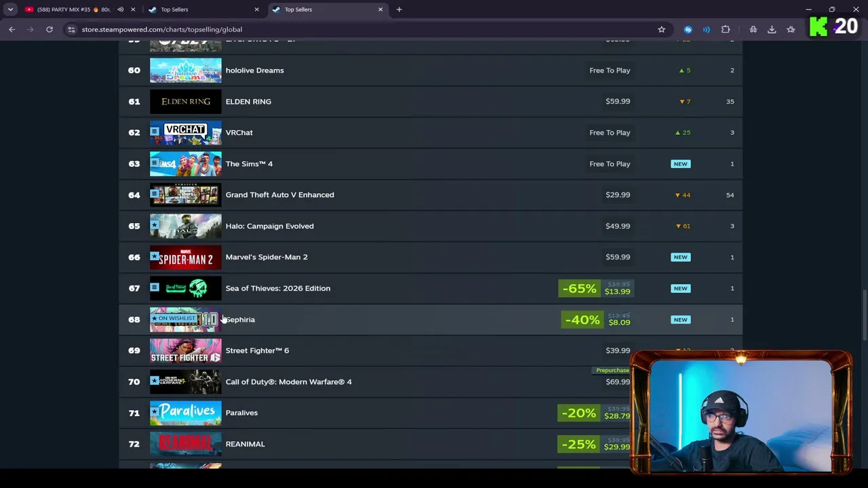Click the Street Fighter 6 capsule image
This screenshot has height=488, width=868.
click(185, 350)
